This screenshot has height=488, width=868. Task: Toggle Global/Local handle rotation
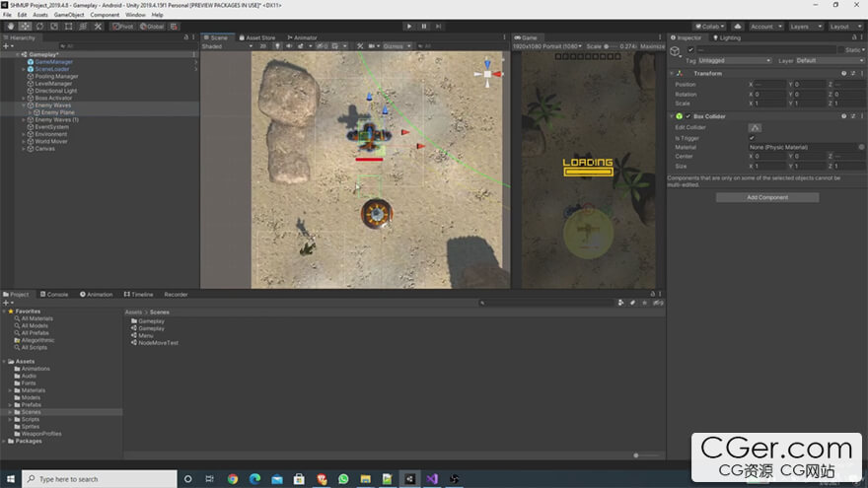click(152, 26)
